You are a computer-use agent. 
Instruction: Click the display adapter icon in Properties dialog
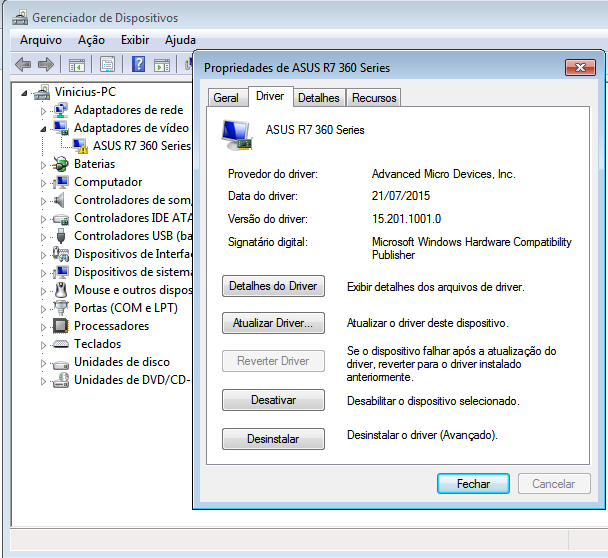237,135
